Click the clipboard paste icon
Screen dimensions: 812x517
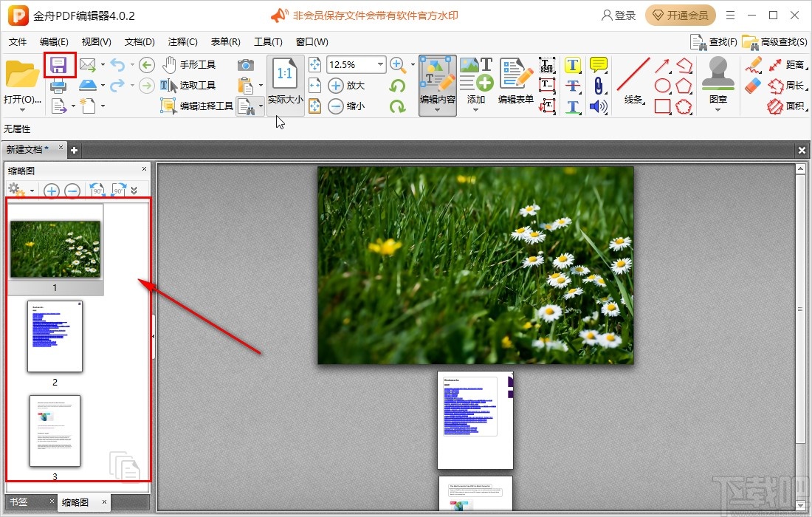[x=246, y=86]
